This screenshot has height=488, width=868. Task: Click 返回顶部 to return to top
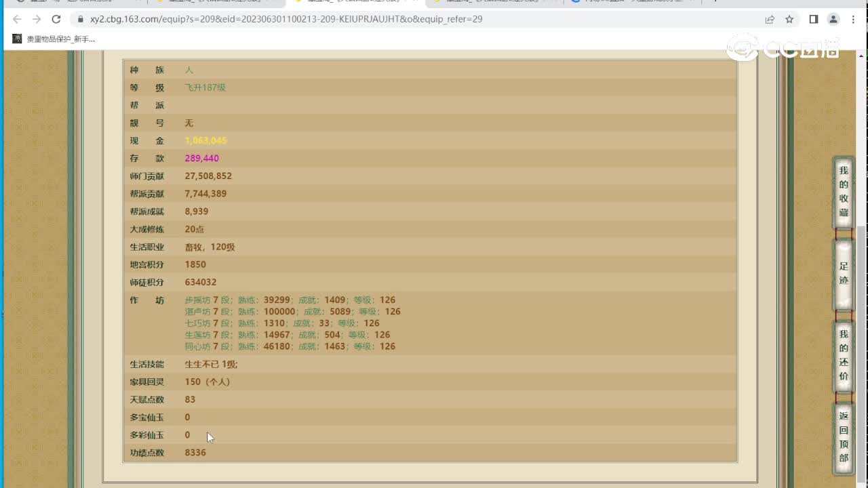click(843, 437)
